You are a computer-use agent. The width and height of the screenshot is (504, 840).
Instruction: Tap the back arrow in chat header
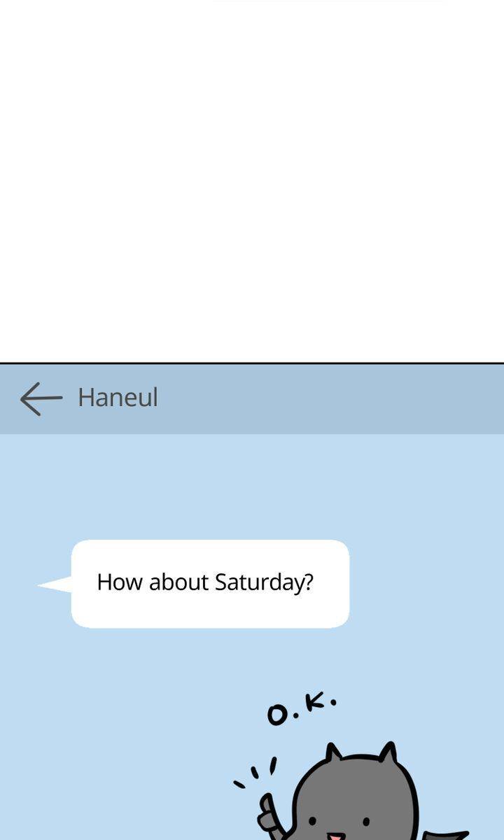point(41,398)
